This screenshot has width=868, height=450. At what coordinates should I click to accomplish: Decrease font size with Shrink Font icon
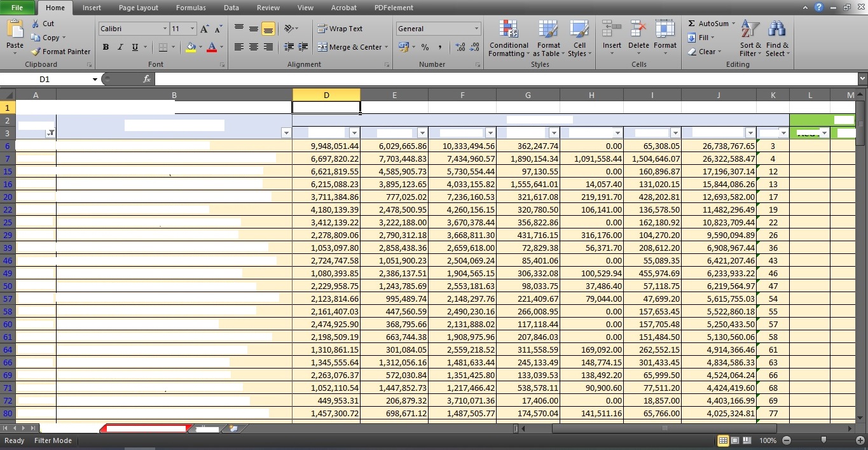click(x=218, y=29)
